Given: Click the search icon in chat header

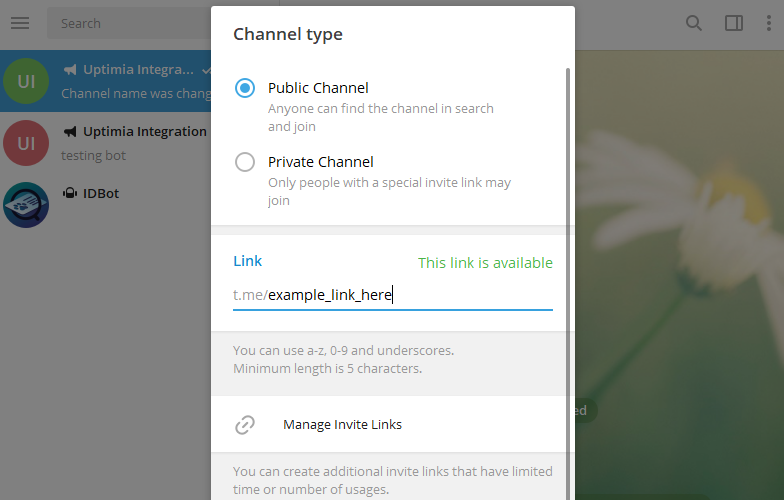Looking at the screenshot, I should point(693,23).
